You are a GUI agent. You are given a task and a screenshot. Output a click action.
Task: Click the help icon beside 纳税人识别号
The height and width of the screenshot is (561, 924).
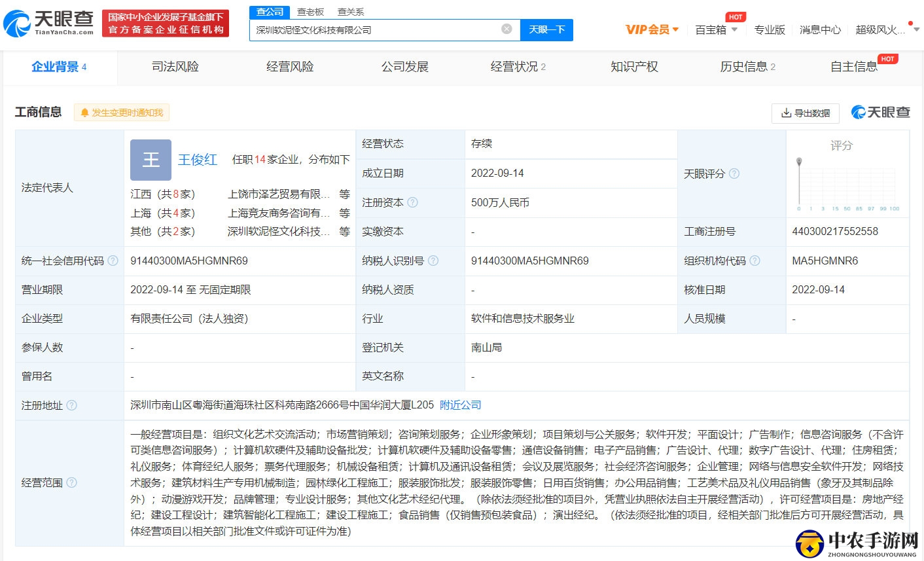[x=433, y=261]
